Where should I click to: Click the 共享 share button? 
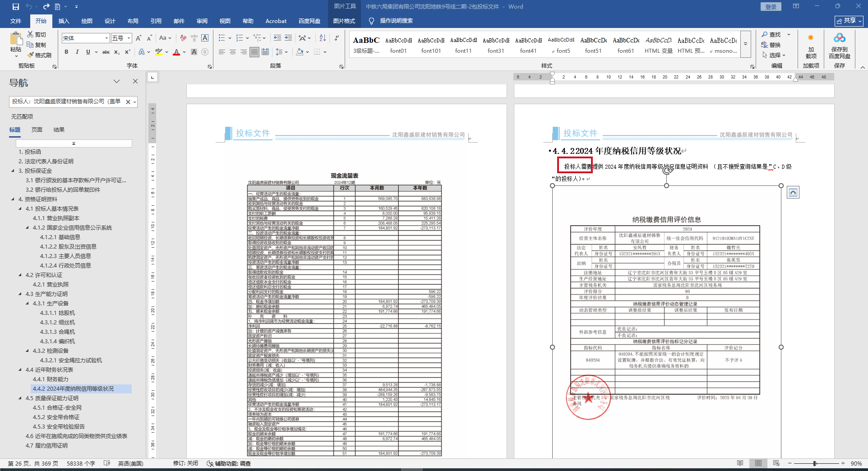(849, 21)
